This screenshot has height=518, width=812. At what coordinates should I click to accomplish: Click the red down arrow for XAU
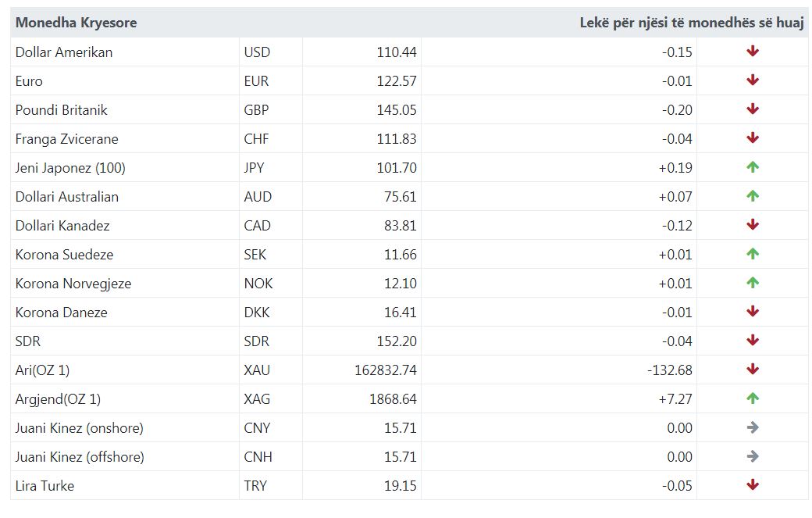(x=753, y=370)
